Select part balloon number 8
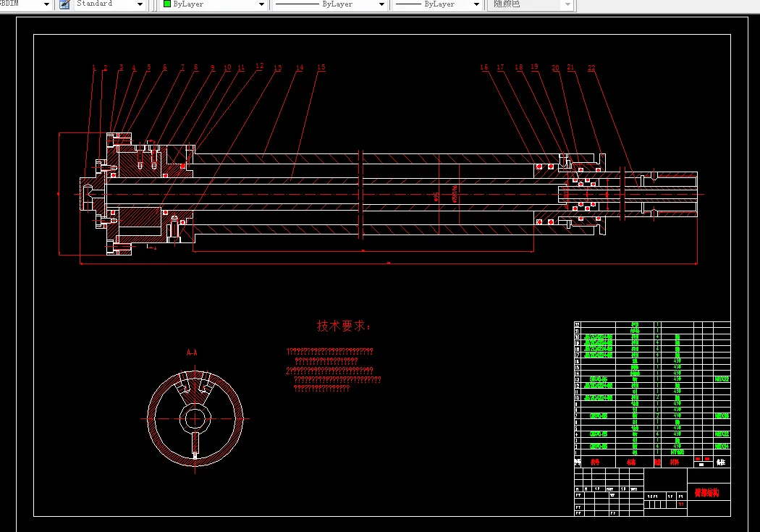 196,67
